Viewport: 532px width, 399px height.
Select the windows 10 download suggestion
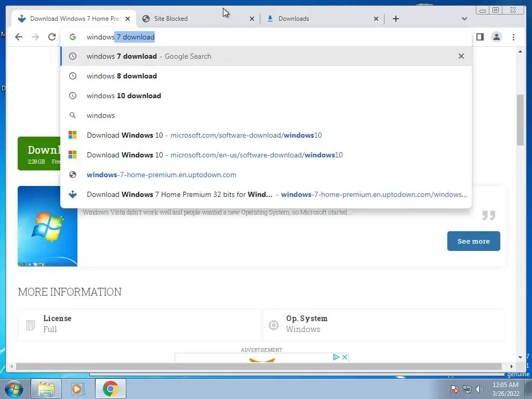pyautogui.click(x=265, y=96)
